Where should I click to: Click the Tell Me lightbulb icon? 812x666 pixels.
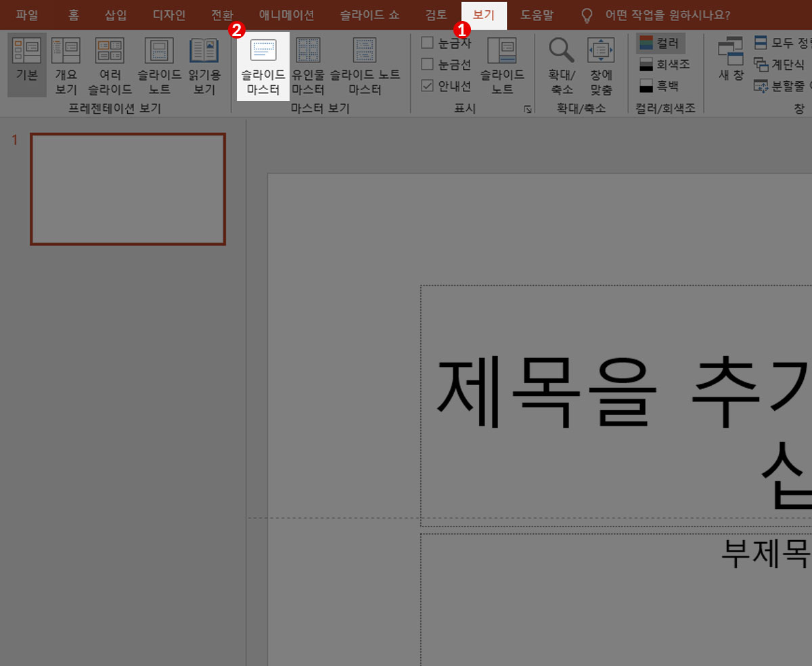587,15
